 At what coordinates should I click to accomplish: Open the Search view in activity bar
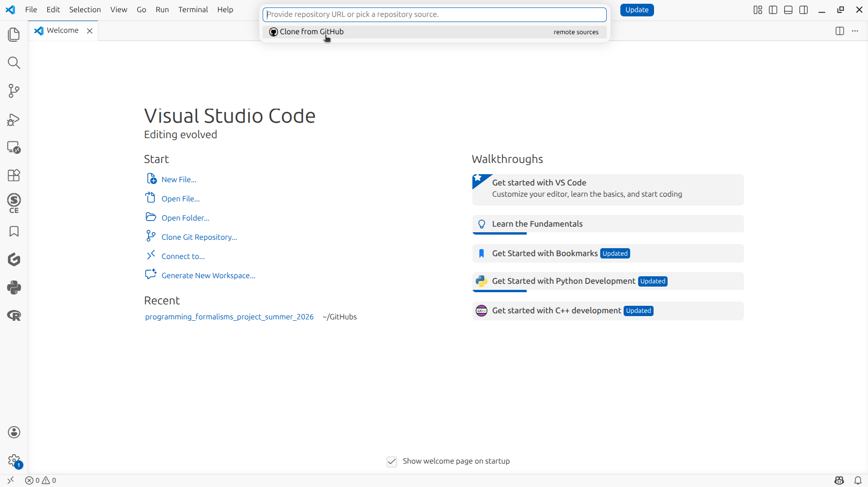coord(14,63)
